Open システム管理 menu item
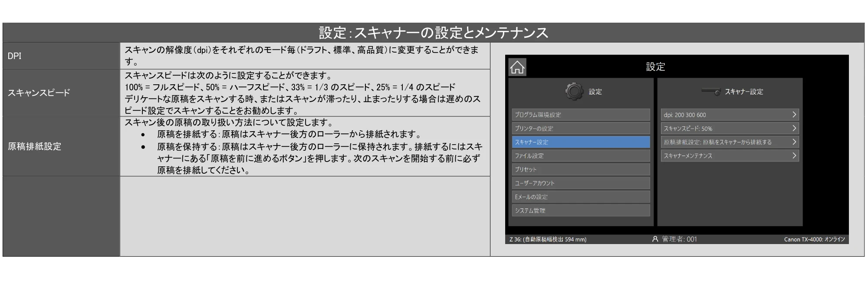 [x=581, y=211]
